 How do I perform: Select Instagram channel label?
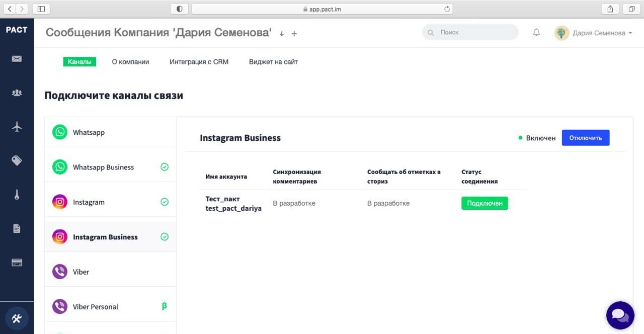(x=89, y=202)
